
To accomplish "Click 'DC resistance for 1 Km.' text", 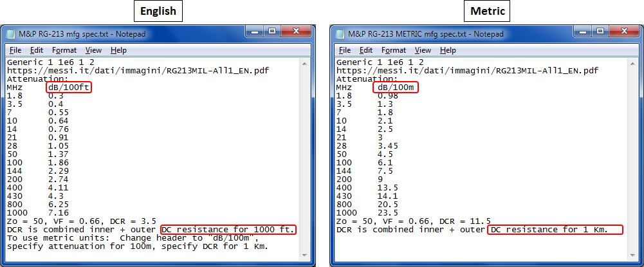I will tap(549, 230).
